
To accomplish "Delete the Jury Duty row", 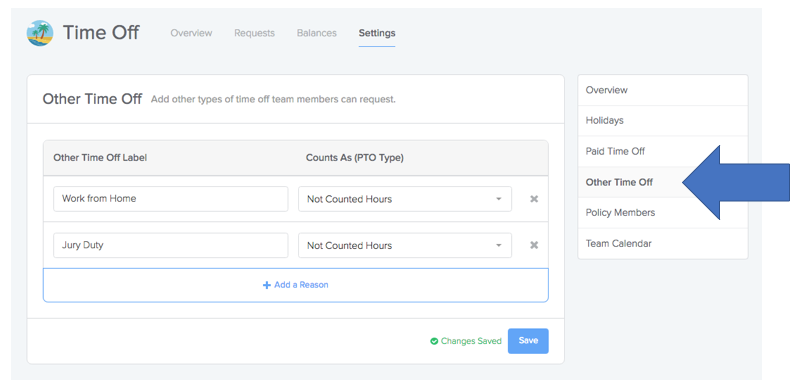I will pyautogui.click(x=534, y=245).
